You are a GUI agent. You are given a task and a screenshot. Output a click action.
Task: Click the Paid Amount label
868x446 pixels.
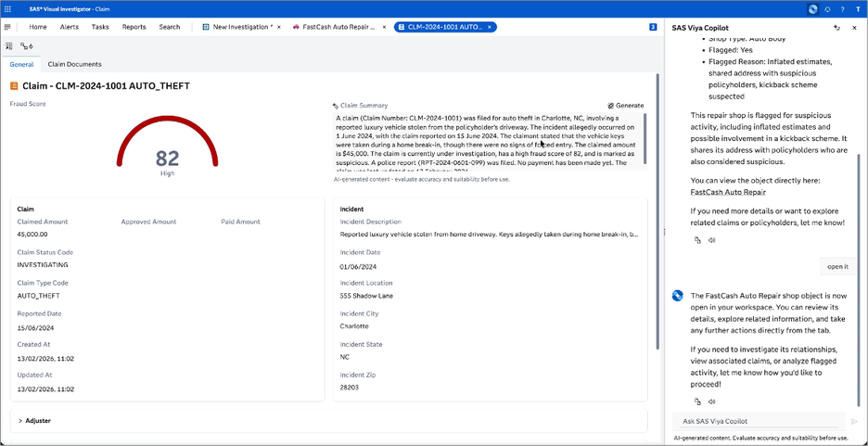point(240,222)
